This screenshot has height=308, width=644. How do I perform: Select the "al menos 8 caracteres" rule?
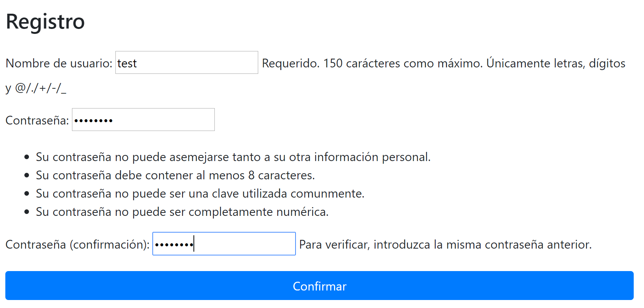[175, 175]
